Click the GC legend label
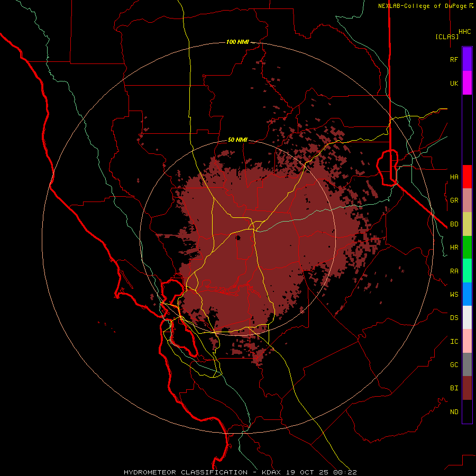The height and width of the screenshot is (476, 476). click(454, 365)
